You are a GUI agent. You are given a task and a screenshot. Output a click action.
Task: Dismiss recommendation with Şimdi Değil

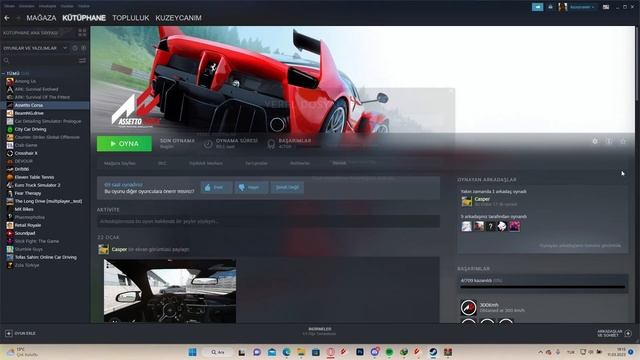287,187
